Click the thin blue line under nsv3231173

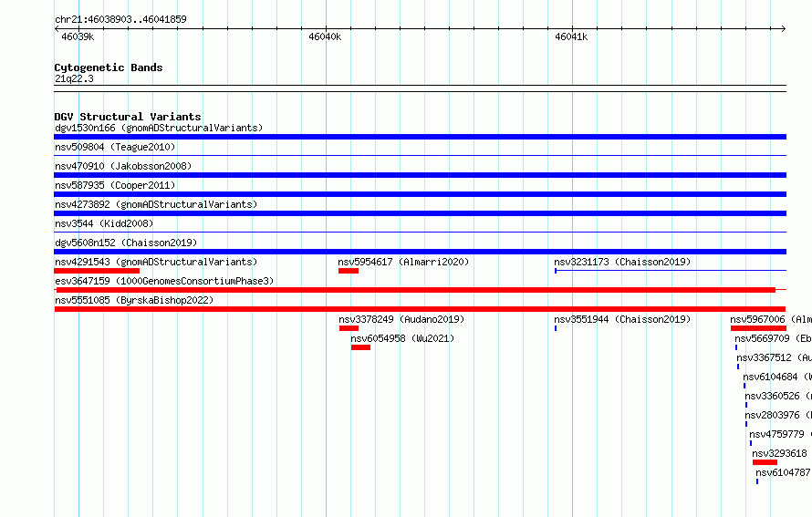(671, 270)
